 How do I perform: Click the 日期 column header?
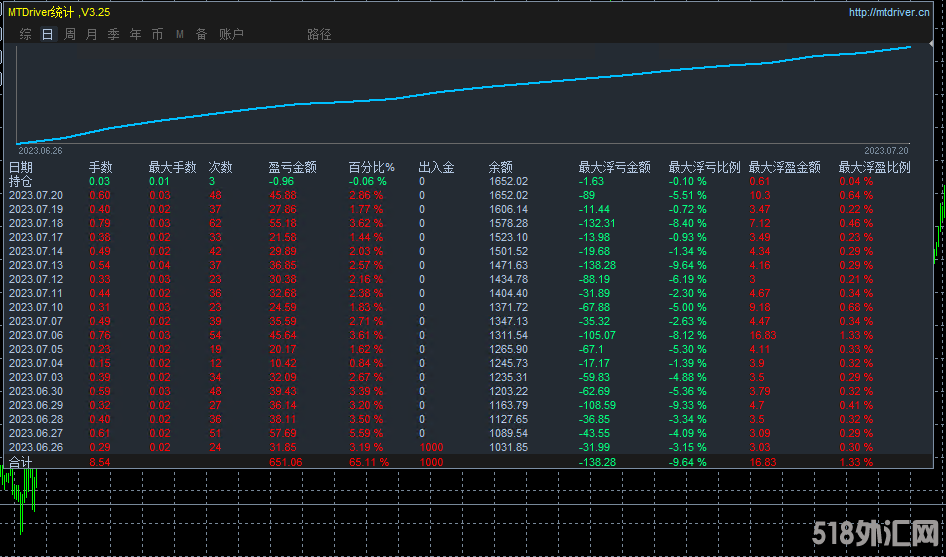point(21,168)
